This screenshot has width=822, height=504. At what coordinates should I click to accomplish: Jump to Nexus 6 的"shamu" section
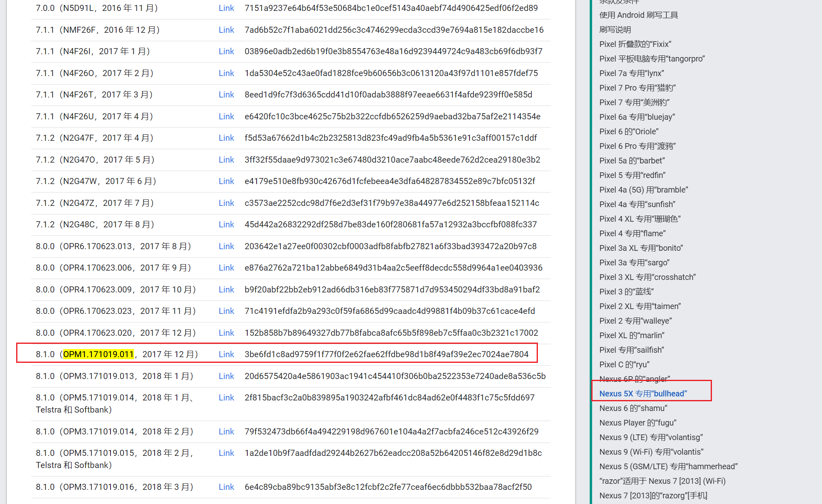point(633,408)
